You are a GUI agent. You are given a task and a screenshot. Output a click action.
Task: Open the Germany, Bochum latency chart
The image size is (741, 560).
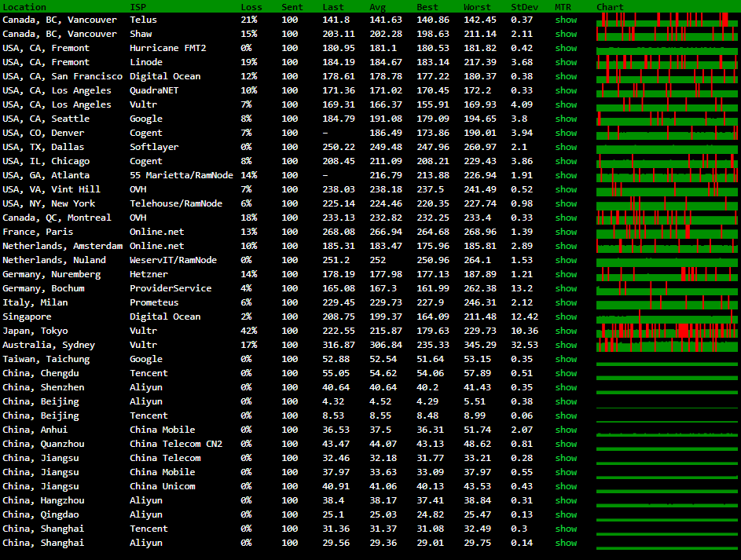[x=667, y=288]
